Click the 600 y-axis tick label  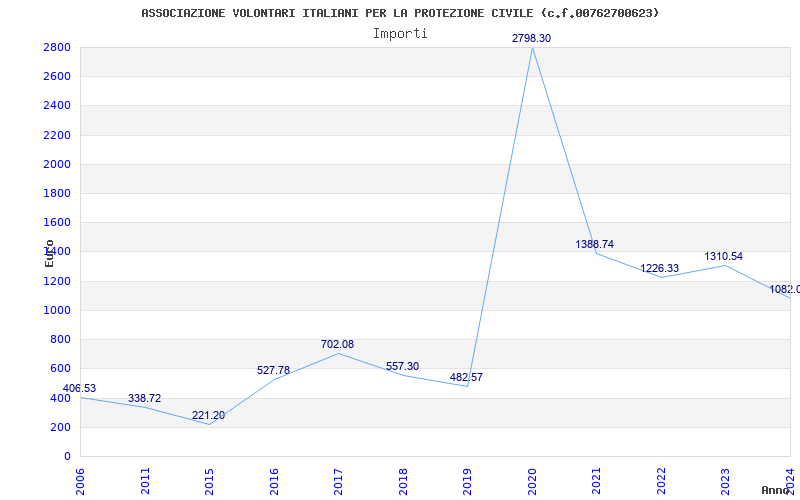(x=61, y=368)
